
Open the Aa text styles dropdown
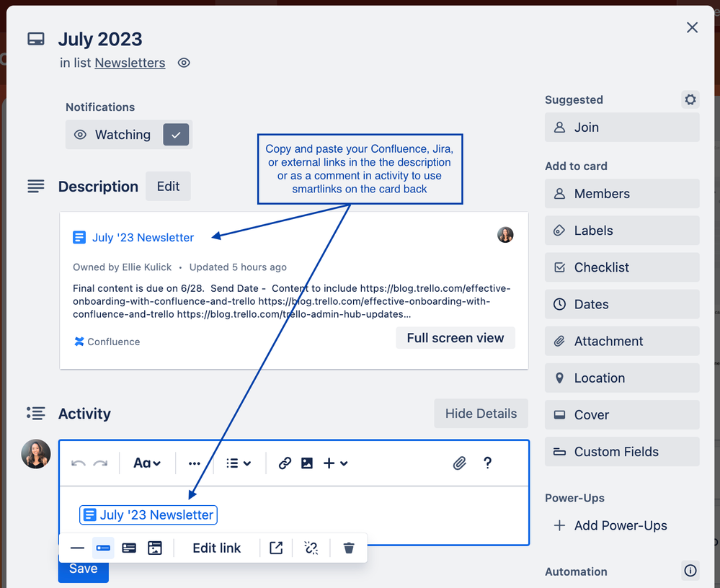147,463
